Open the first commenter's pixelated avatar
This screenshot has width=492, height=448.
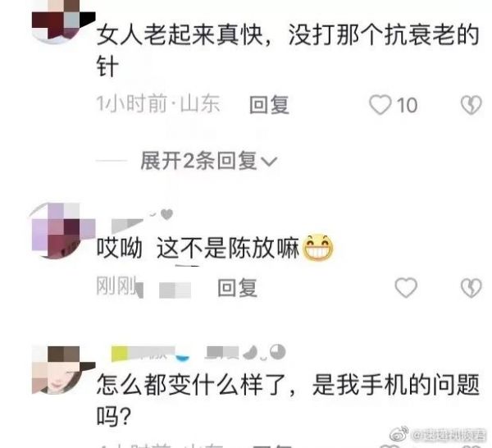point(59,21)
